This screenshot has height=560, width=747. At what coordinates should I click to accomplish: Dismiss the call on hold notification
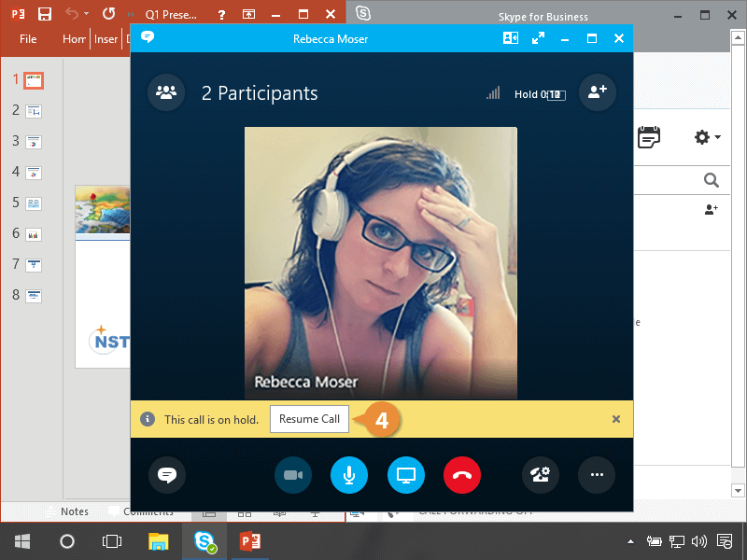click(616, 419)
